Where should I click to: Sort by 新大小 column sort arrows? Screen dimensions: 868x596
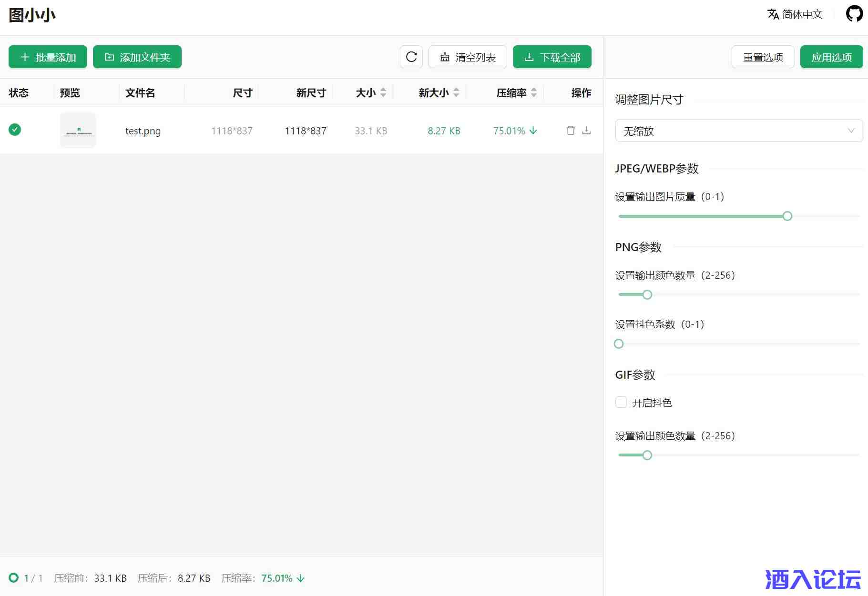pyautogui.click(x=456, y=92)
